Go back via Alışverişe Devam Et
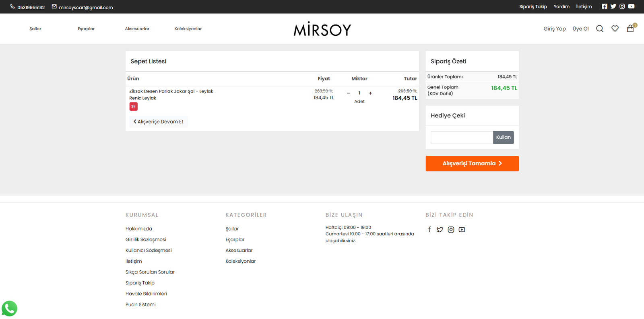644x319 pixels. 159,122
